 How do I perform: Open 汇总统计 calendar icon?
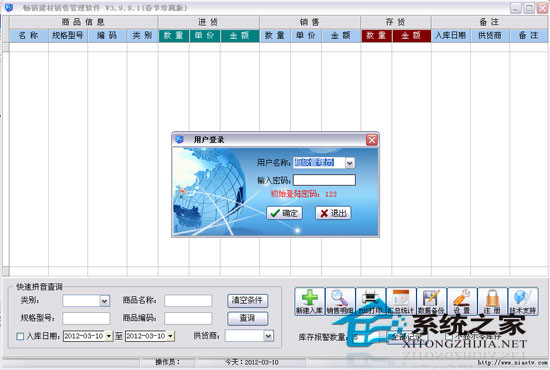401,301
